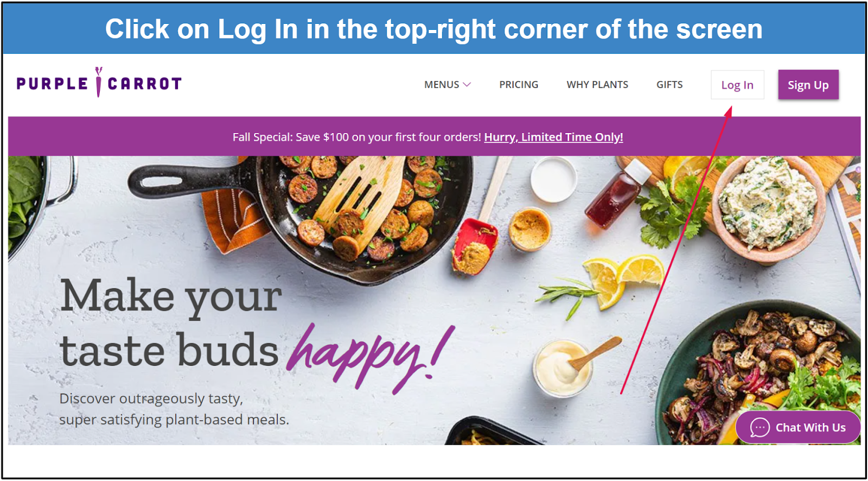
Task: Click the purple Sign Up button
Action: pyautogui.click(x=808, y=85)
